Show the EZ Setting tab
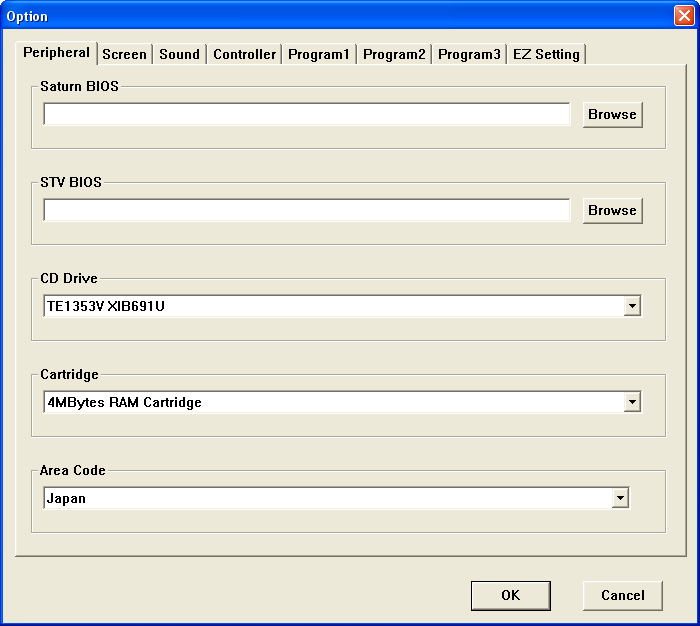 pos(546,54)
